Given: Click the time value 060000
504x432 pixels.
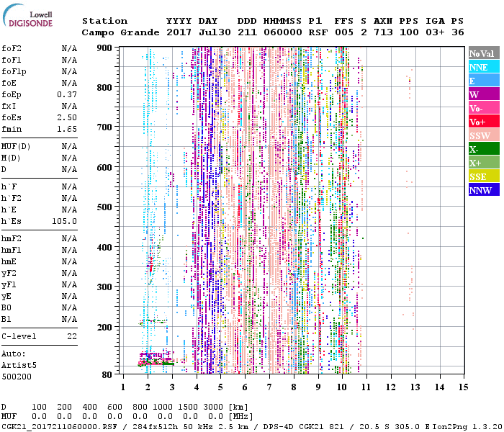Looking at the screenshot, I should [x=283, y=32].
